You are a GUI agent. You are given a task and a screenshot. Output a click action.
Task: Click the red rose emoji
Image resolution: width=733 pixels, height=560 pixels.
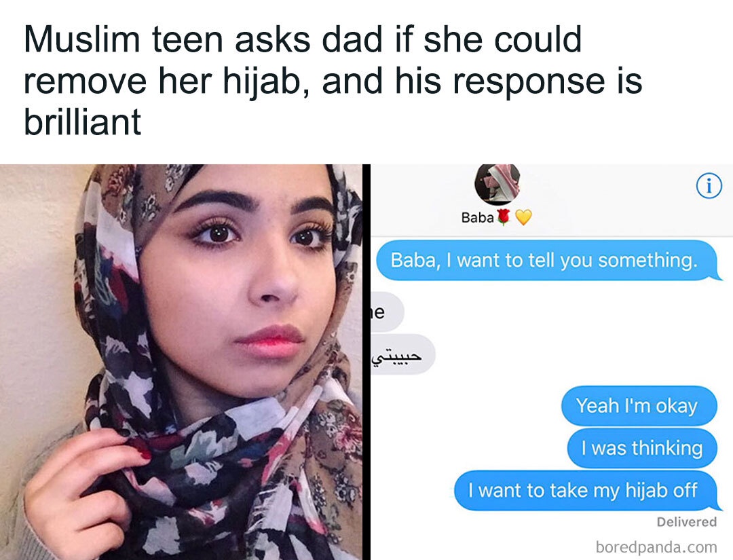pos(503,217)
